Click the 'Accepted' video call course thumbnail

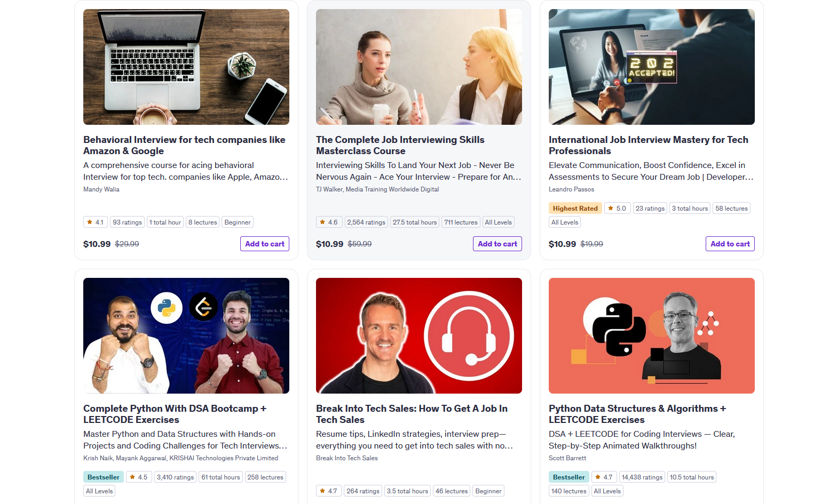tap(652, 67)
